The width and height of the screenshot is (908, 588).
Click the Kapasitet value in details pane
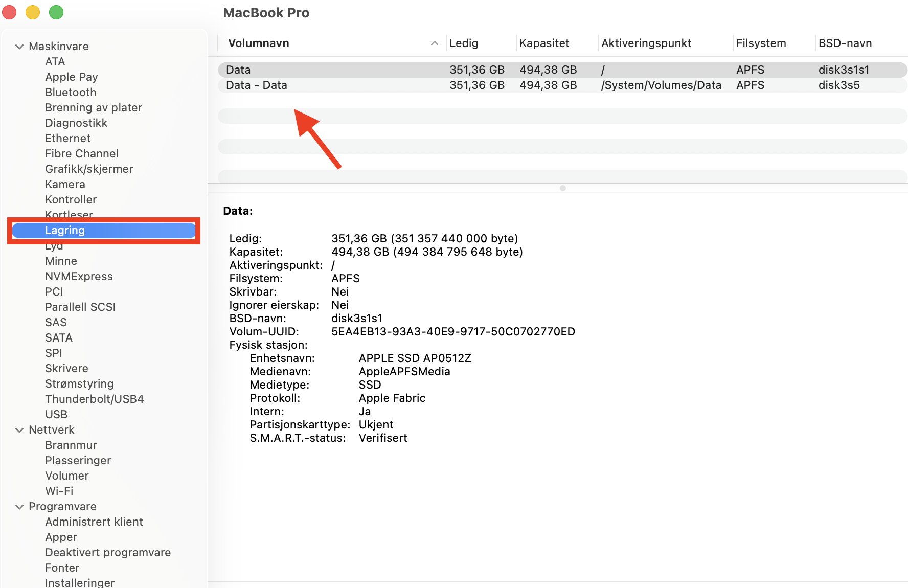tap(427, 252)
